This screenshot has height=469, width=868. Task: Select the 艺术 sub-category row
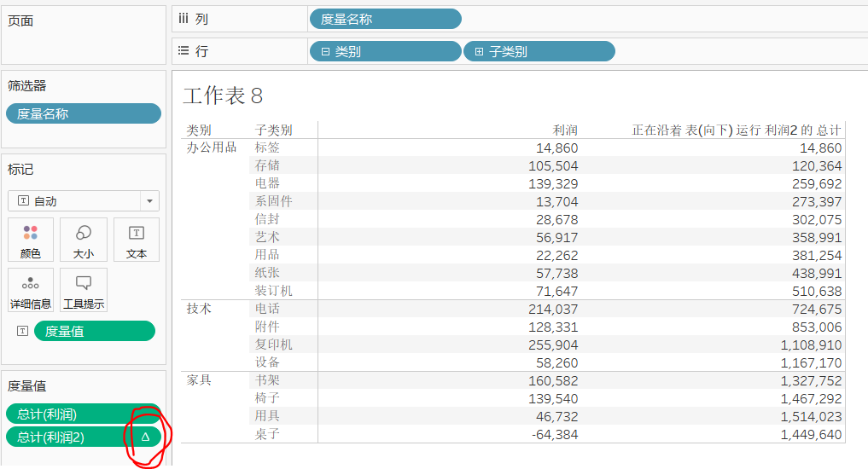[267, 237]
